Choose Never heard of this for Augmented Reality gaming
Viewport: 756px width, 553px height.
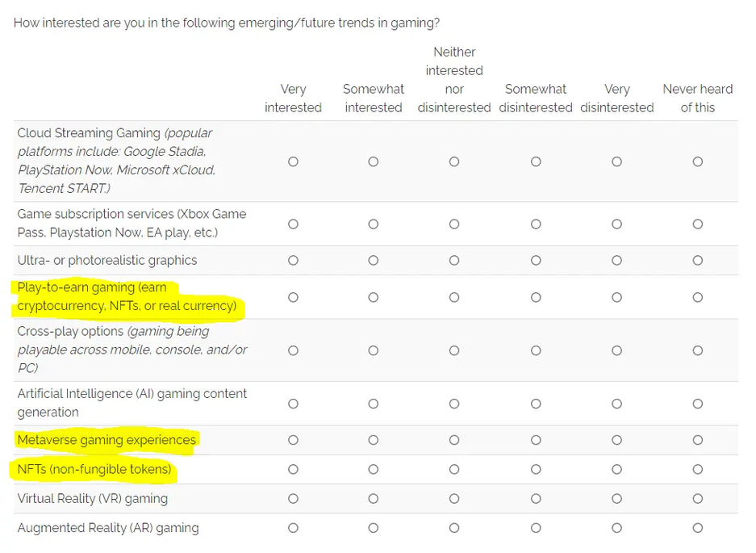pyautogui.click(x=698, y=528)
